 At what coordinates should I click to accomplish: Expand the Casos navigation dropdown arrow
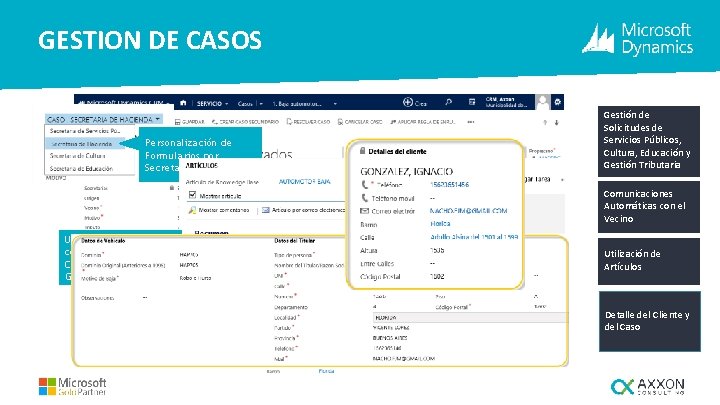(261, 104)
